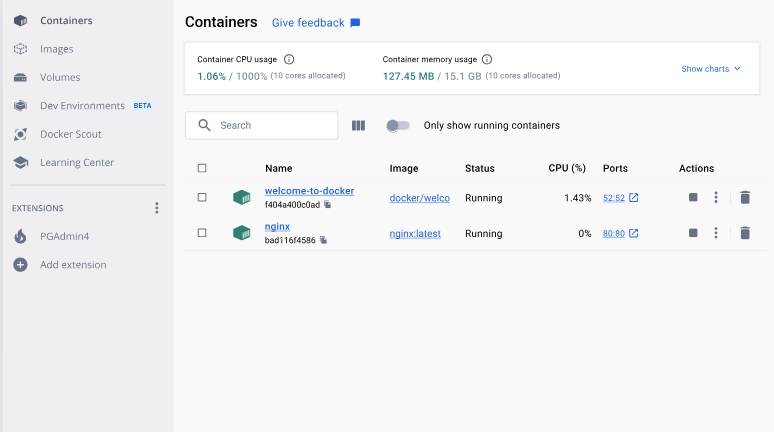The width and height of the screenshot is (774, 432).
Task: Sort by the Status column header
Action: click(x=480, y=168)
